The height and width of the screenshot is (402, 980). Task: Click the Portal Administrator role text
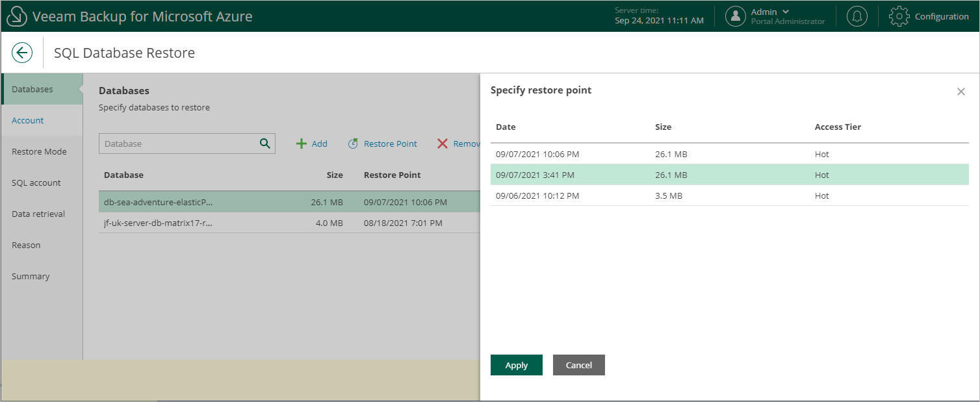(x=788, y=21)
